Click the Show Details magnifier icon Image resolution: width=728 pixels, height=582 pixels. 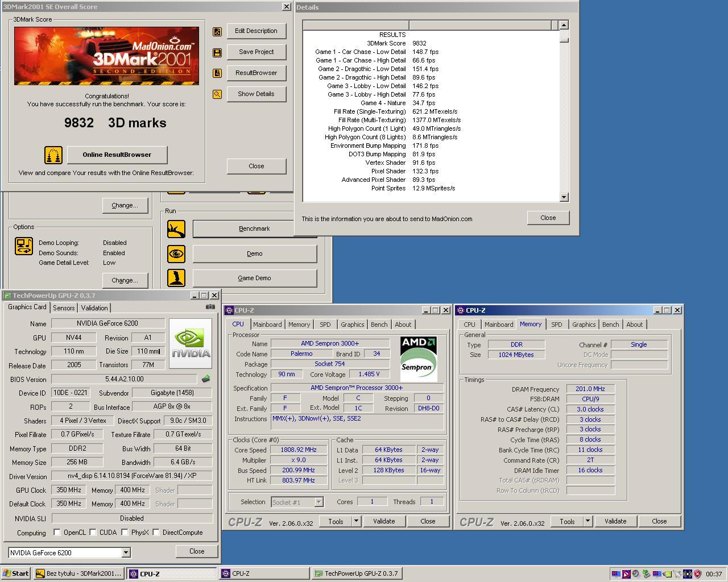click(x=217, y=94)
